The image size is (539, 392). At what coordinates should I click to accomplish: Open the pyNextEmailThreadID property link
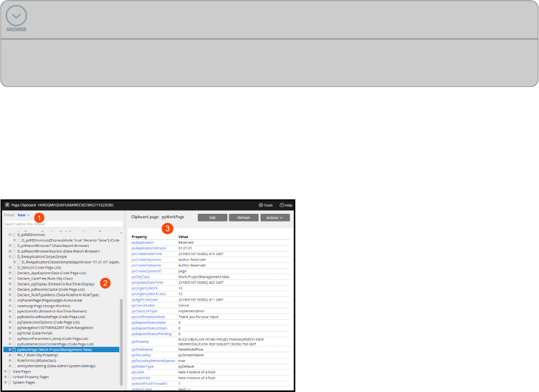pos(149,383)
